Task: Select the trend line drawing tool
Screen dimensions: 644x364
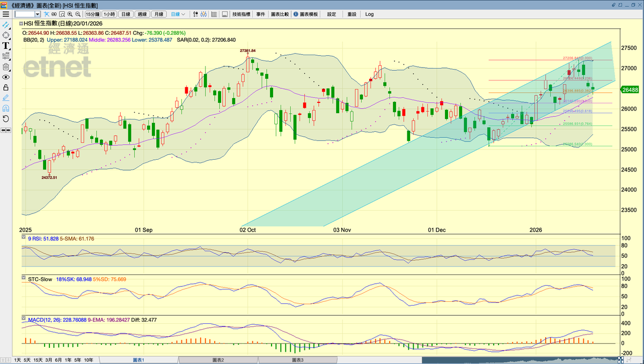Action: coord(6,25)
